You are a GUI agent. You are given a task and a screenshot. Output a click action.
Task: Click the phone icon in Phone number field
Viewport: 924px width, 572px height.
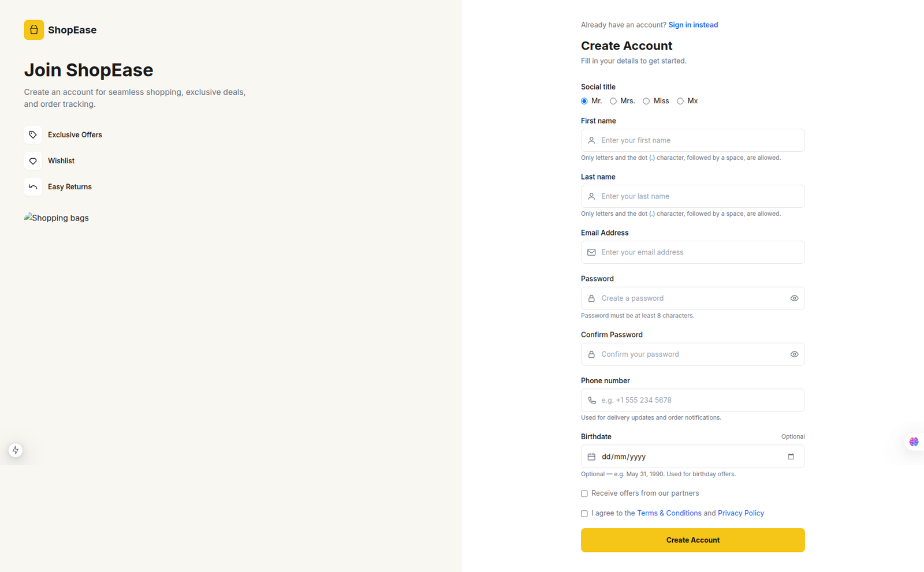tap(591, 400)
